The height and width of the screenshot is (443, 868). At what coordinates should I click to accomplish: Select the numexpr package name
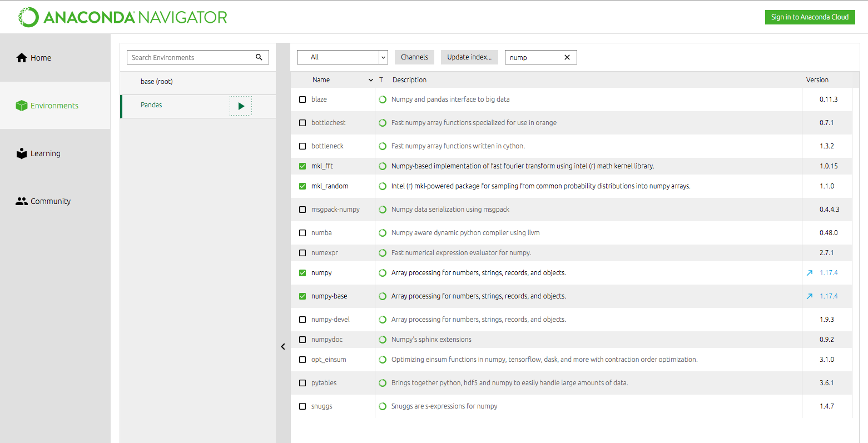(325, 253)
